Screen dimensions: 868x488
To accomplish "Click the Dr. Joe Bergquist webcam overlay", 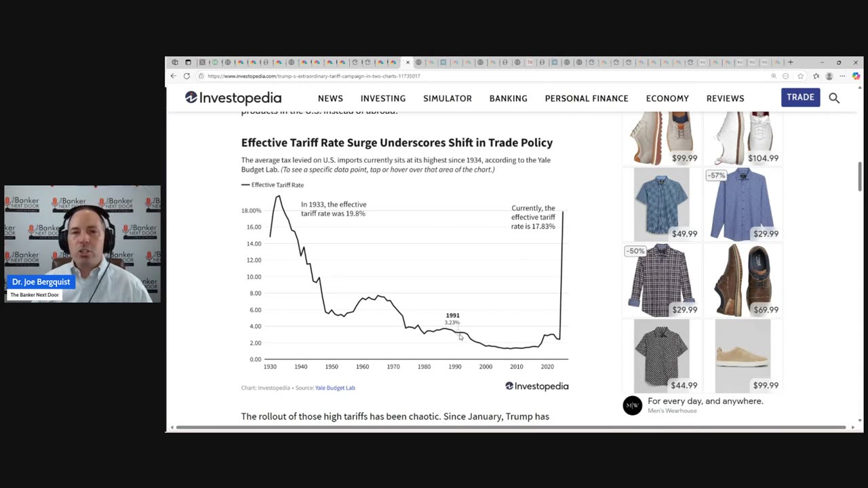I will pos(83,244).
